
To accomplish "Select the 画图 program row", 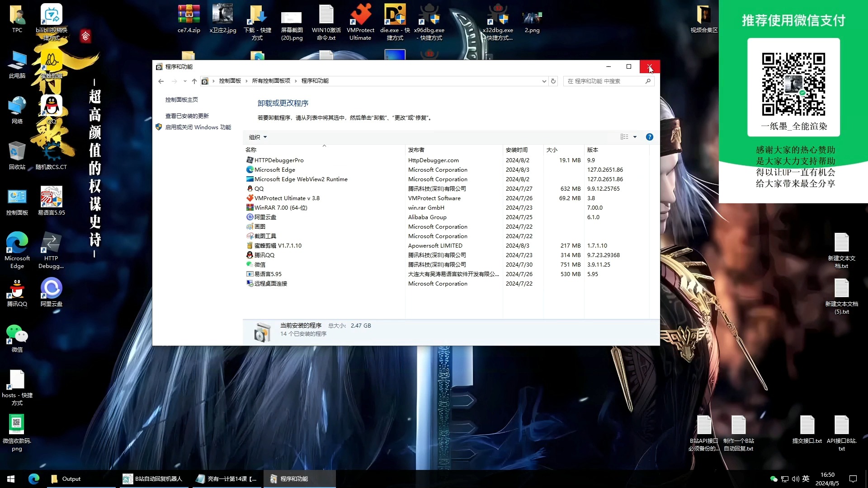I will pyautogui.click(x=446, y=226).
